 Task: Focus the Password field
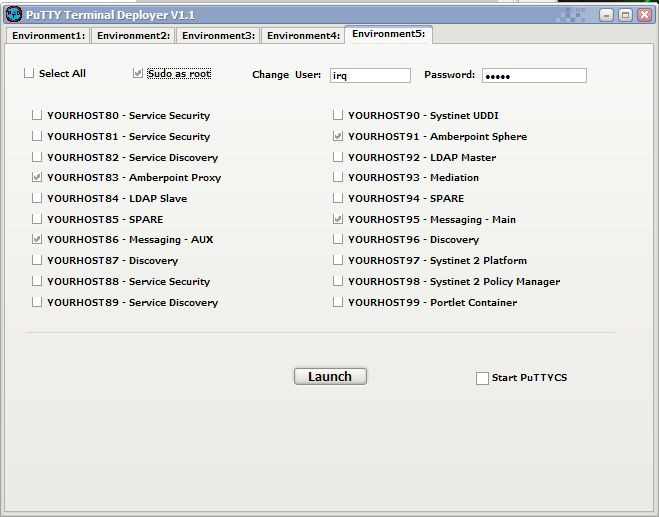tap(533, 75)
